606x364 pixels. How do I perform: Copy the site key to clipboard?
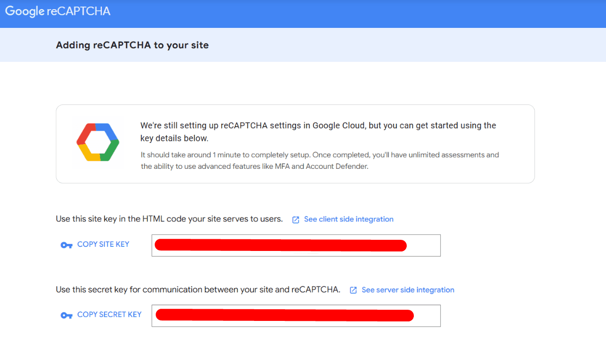coord(103,244)
